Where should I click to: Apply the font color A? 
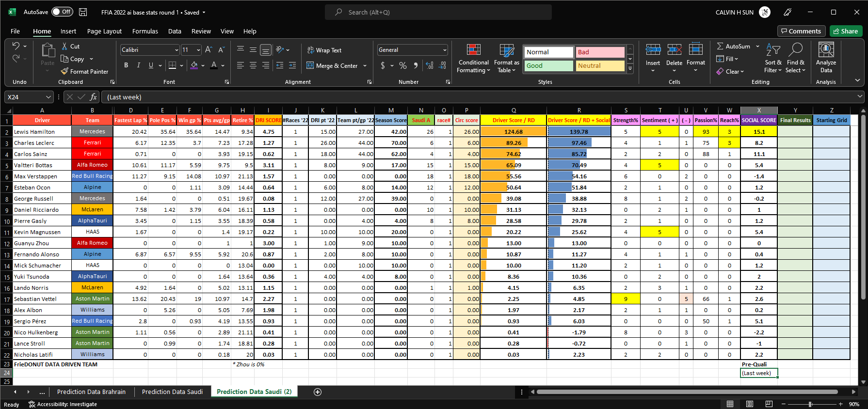[214, 65]
